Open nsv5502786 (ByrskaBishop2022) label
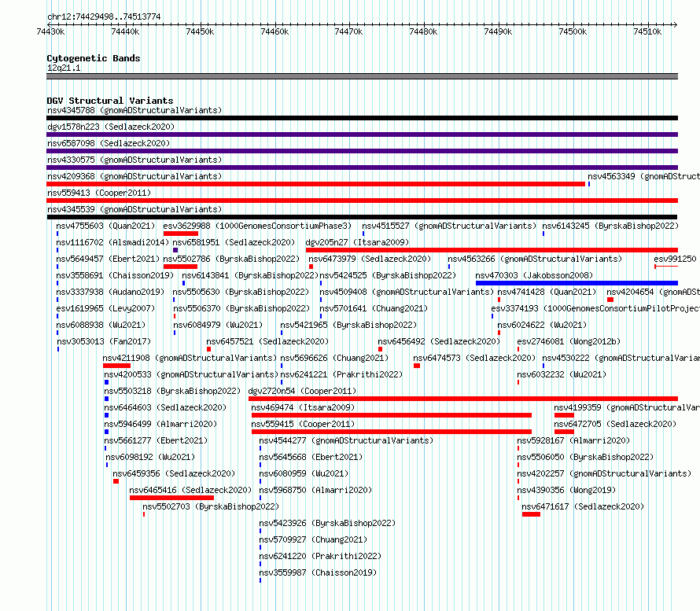 [231, 259]
